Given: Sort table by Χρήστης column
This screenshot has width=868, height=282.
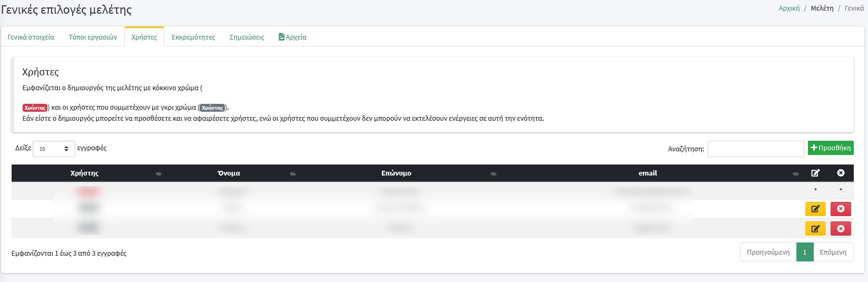Looking at the screenshot, I should (x=85, y=173).
